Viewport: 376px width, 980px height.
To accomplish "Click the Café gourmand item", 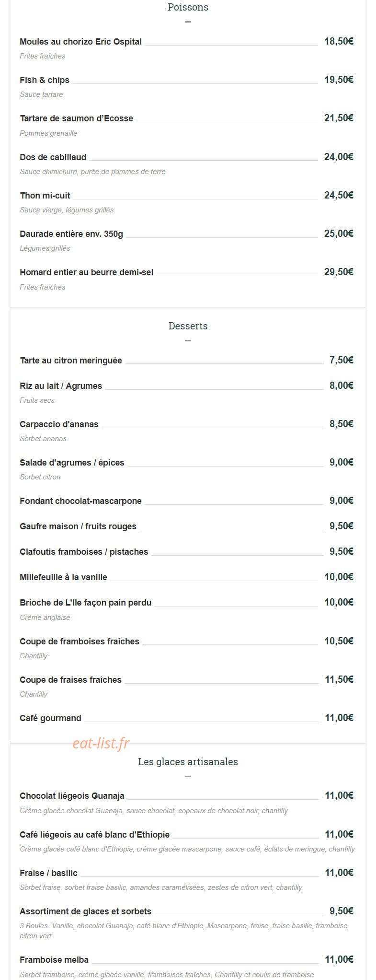I will 50,718.
